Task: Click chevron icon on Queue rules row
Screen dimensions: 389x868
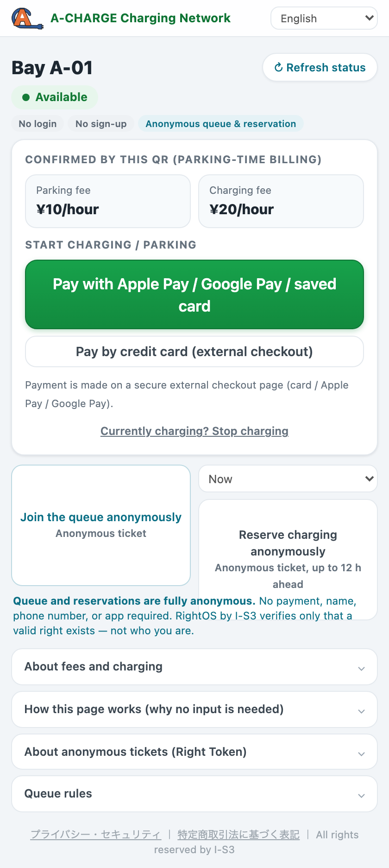Action: pyautogui.click(x=362, y=796)
